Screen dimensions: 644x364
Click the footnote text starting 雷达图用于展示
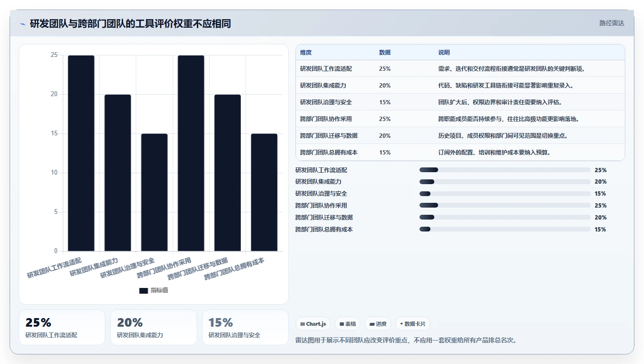tap(406, 341)
